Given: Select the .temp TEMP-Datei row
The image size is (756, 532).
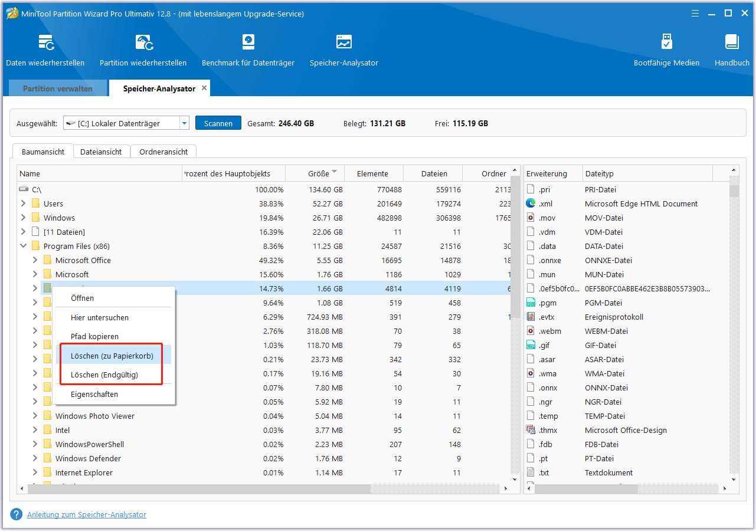Looking at the screenshot, I should (x=626, y=416).
